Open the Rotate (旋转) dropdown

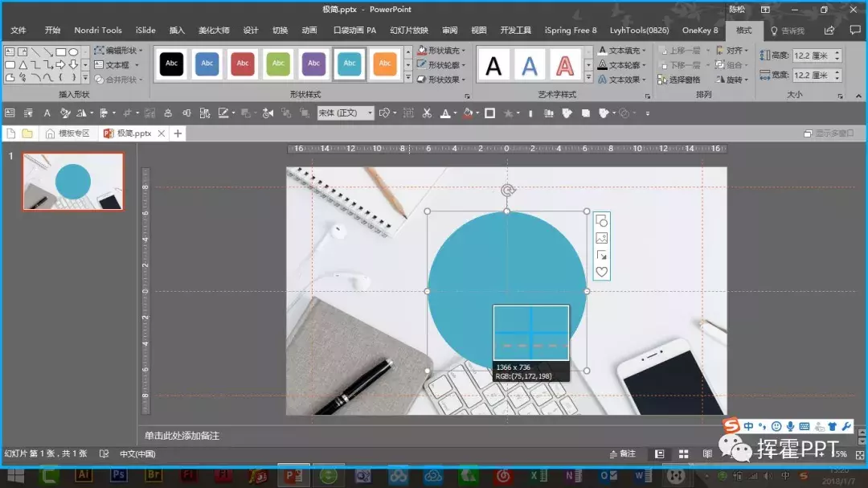coord(732,80)
